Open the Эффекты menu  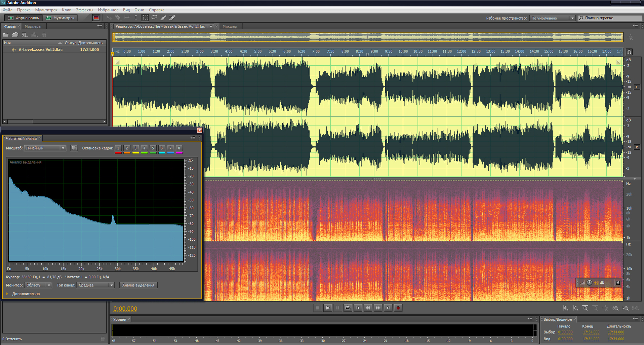[84, 10]
